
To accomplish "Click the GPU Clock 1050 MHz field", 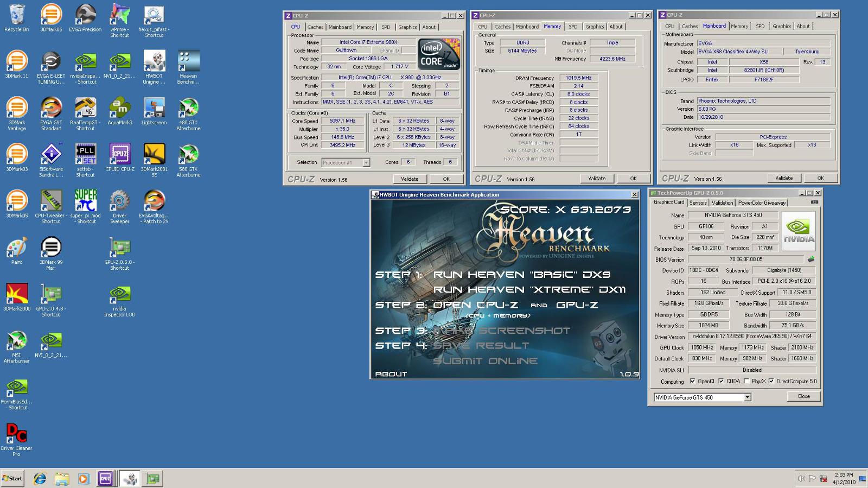I will [701, 347].
